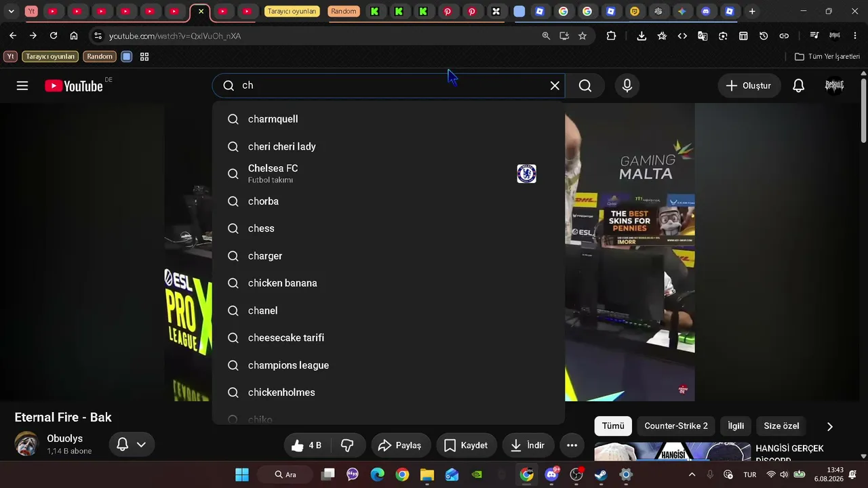868x488 pixels.
Task: Close the active YouTube tab
Action: (201, 12)
